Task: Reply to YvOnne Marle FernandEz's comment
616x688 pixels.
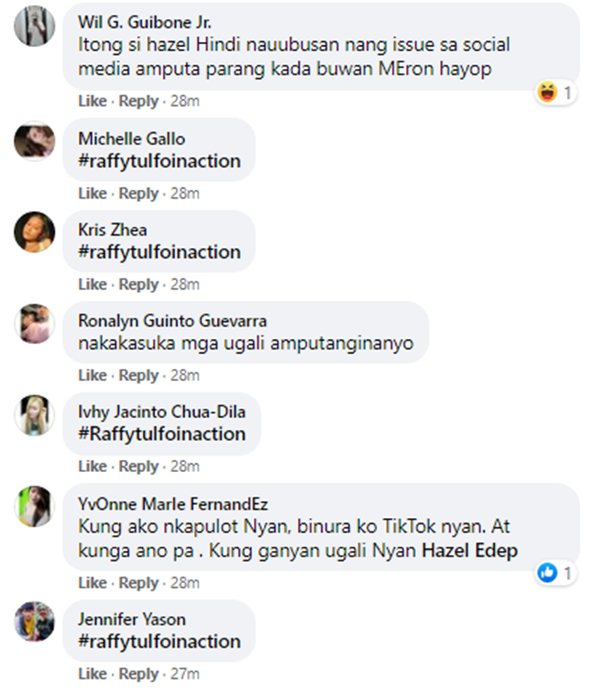Action: (x=138, y=583)
